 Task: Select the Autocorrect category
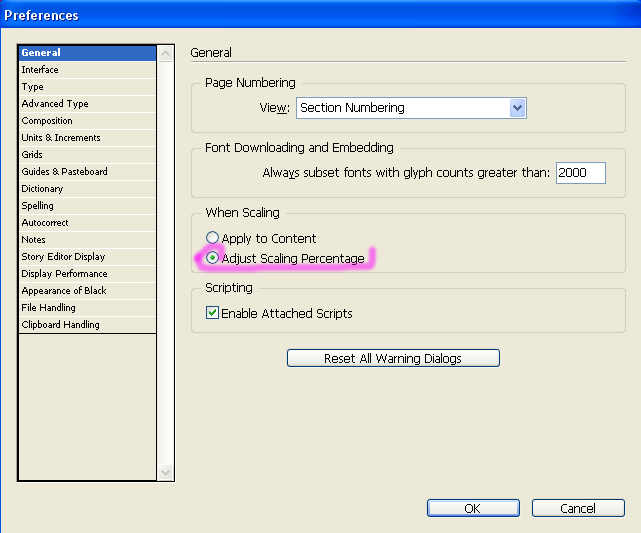pos(87,223)
